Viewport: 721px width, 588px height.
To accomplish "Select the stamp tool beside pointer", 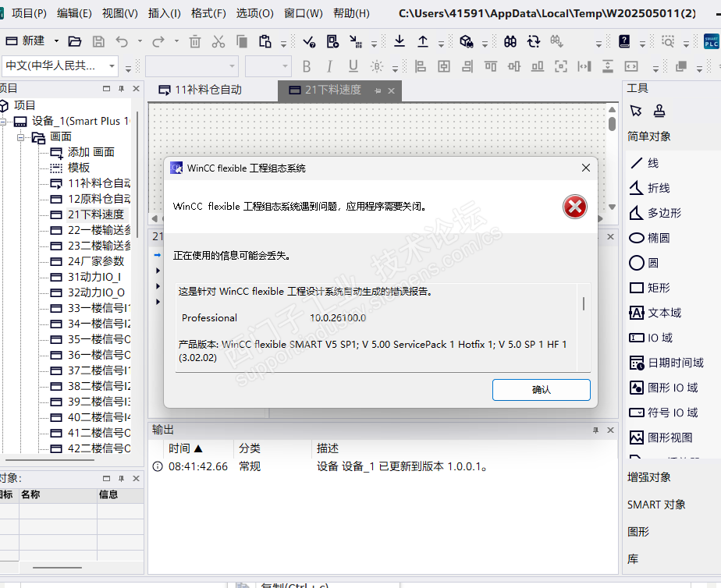I will (659, 111).
